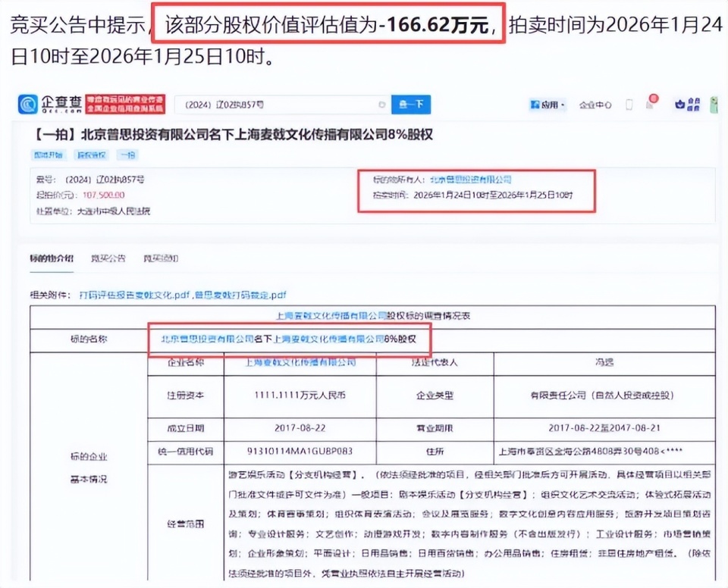Image resolution: width=728 pixels, height=588 pixels.
Task: Click the Qichacha (企查查) logo
Action: click(x=50, y=104)
